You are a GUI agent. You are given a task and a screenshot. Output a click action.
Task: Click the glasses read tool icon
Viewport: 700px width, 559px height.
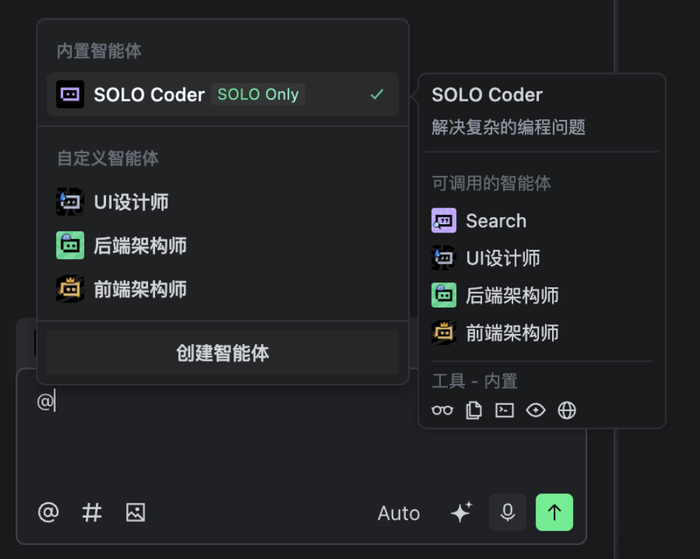(442, 410)
